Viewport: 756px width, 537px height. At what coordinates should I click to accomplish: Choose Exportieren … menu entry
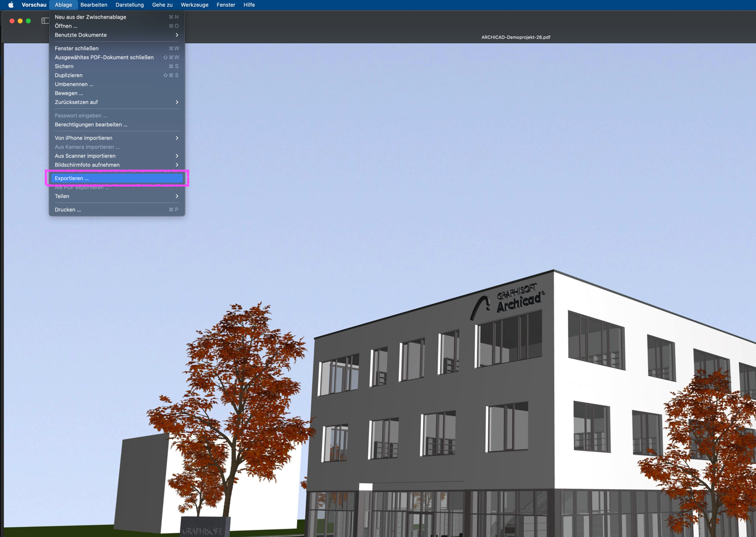(x=117, y=178)
